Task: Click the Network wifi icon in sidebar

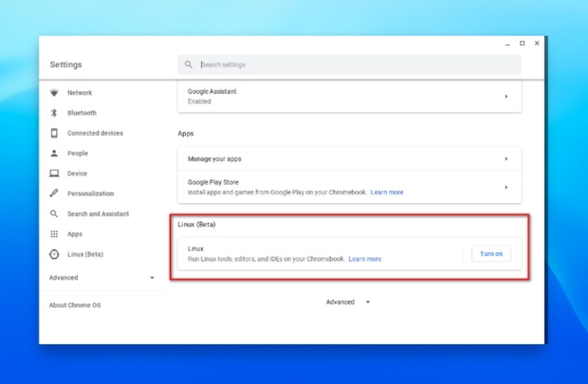Action: [54, 93]
